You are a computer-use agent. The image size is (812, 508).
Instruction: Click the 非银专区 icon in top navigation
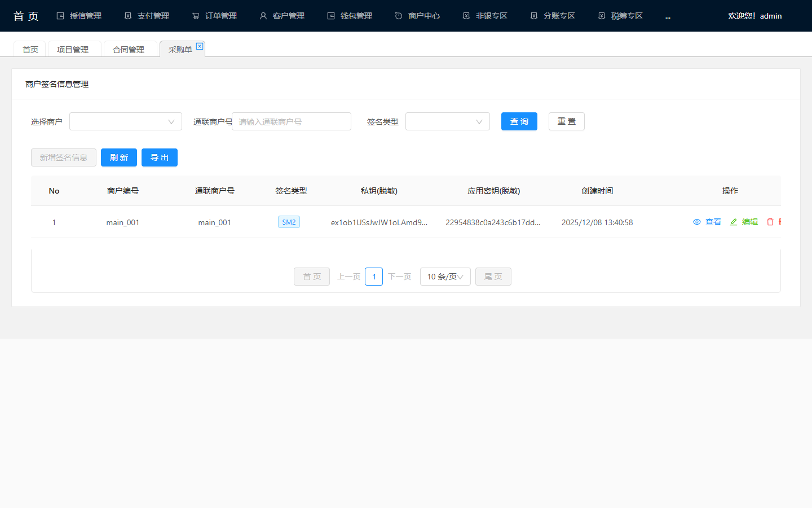pyautogui.click(x=466, y=16)
